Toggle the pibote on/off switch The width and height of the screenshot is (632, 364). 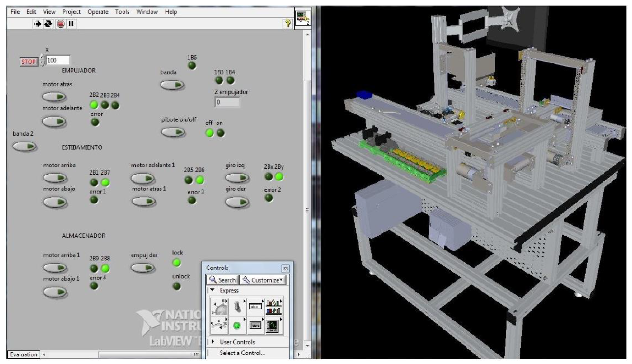pos(173,132)
